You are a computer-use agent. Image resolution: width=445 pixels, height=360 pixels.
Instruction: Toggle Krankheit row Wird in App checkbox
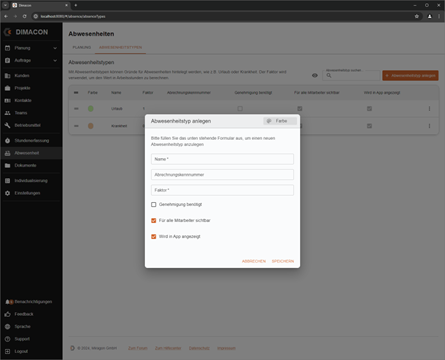[x=369, y=126]
